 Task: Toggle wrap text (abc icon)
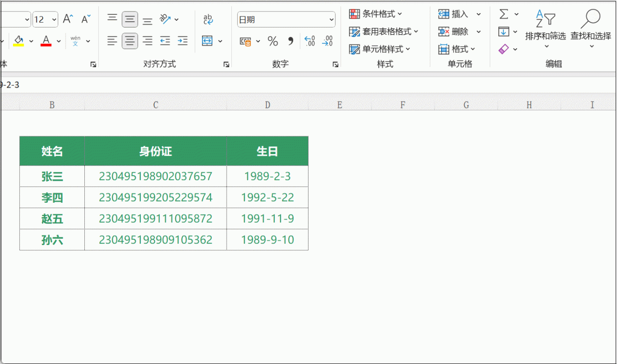(x=208, y=19)
